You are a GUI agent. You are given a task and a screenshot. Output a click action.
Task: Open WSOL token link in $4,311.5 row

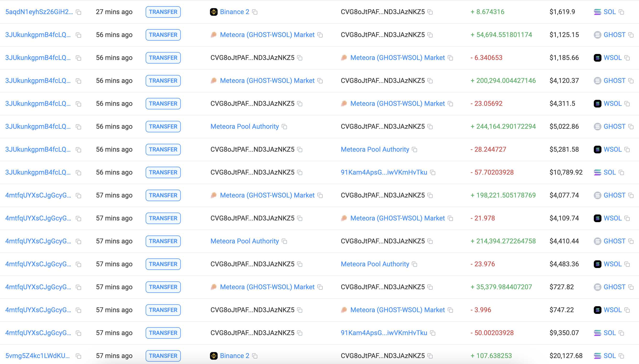click(612, 103)
